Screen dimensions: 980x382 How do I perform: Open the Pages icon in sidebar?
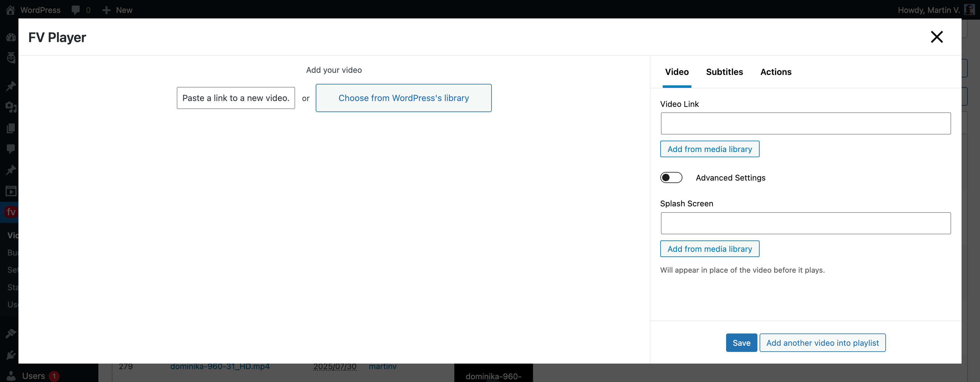11,128
